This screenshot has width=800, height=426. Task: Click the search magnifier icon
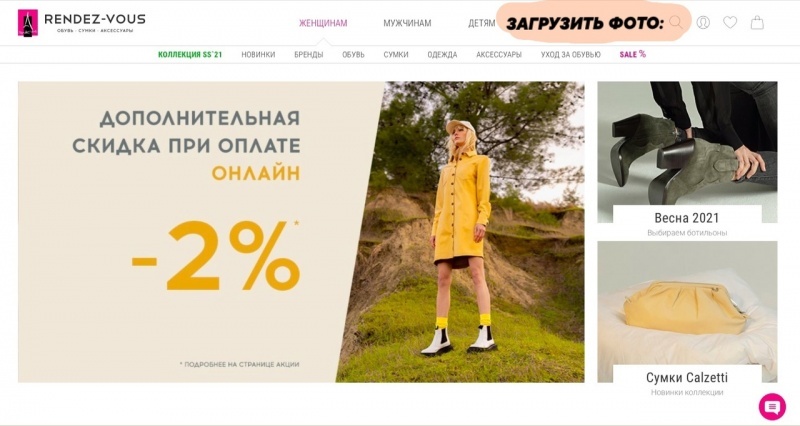pyautogui.click(x=676, y=22)
